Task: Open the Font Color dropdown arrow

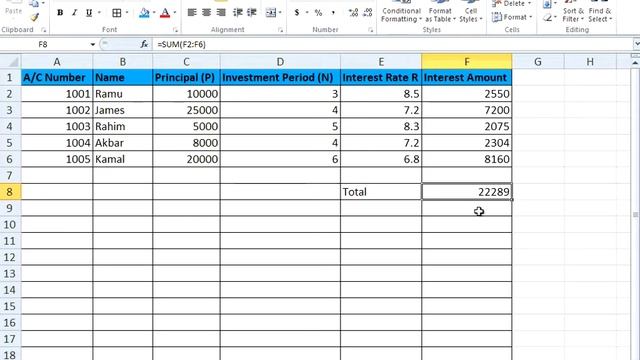Action: 175,13
